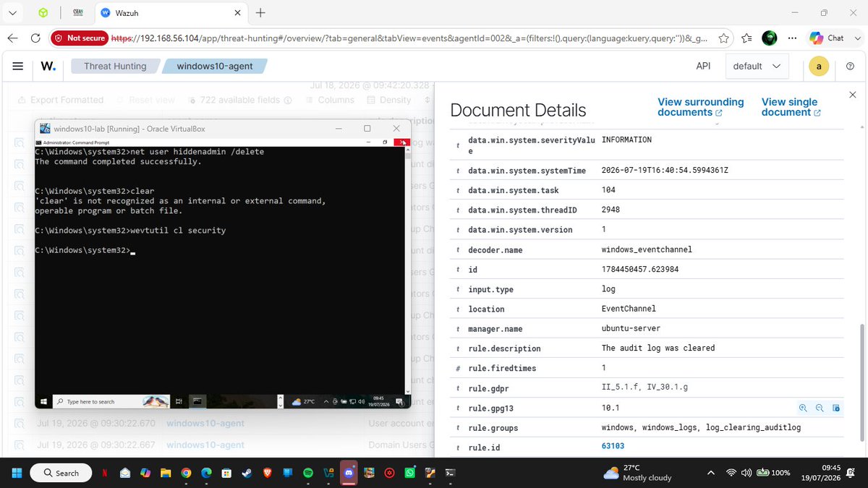Expand the API default dropdown
The width and height of the screenshot is (868, 488).
coord(757,66)
